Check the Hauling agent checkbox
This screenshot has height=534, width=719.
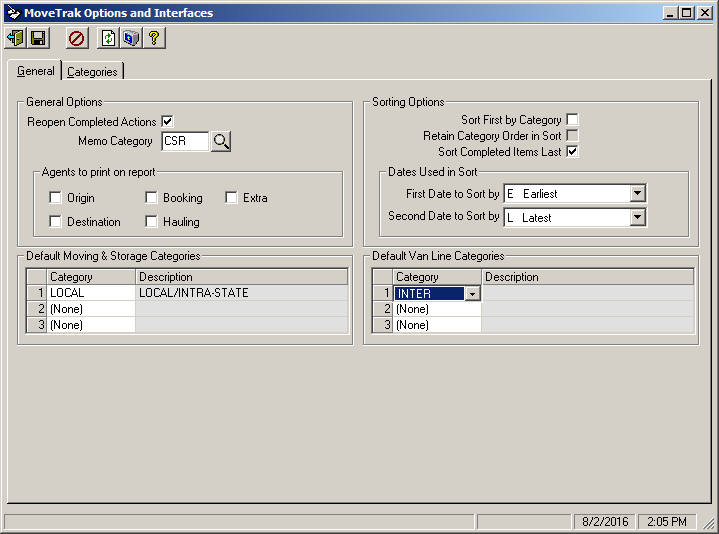coord(151,221)
